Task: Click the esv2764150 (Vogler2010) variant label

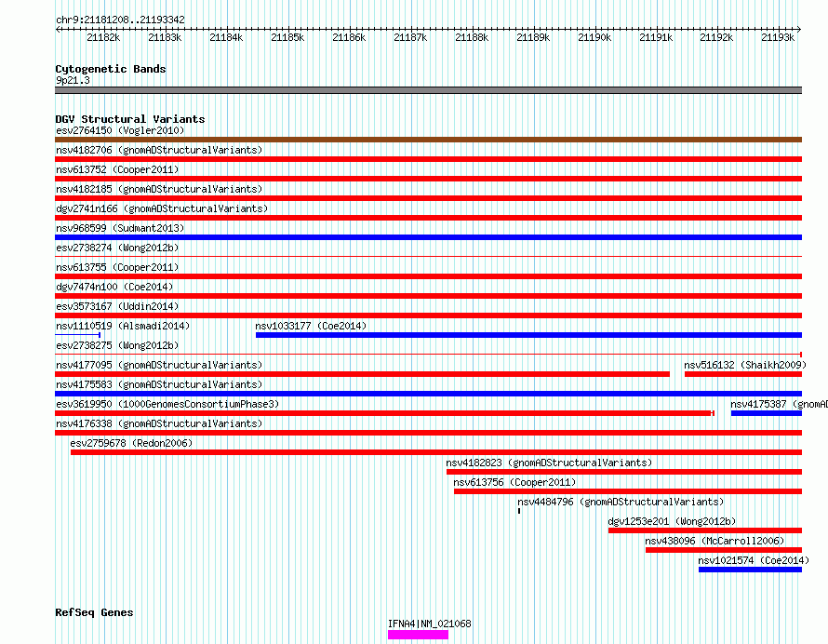Action: (x=120, y=130)
